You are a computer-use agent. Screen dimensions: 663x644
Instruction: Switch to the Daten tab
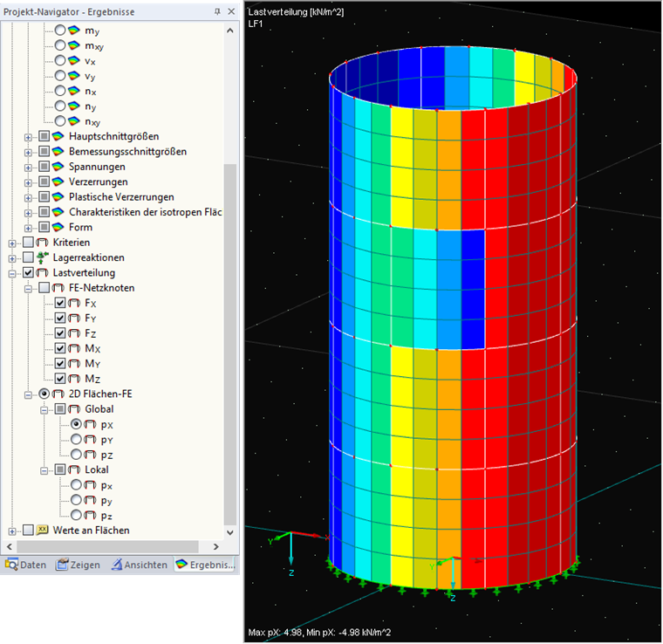coord(25,565)
